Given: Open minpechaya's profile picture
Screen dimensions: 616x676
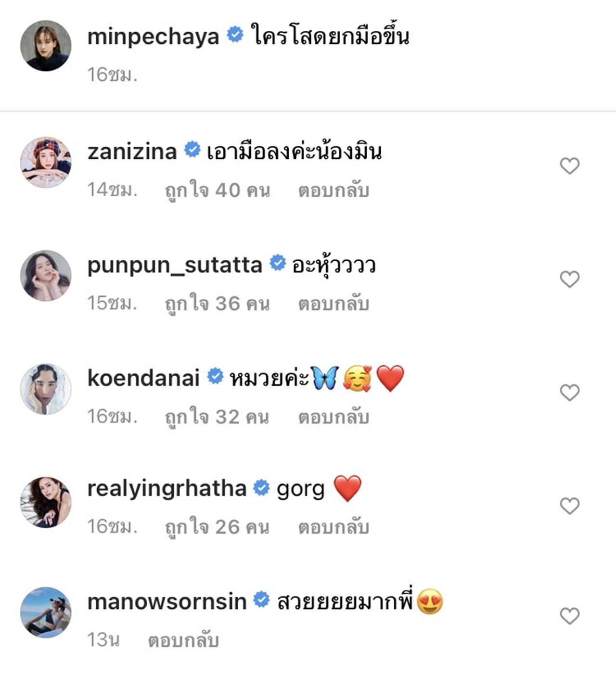Looking at the screenshot, I should click(46, 46).
